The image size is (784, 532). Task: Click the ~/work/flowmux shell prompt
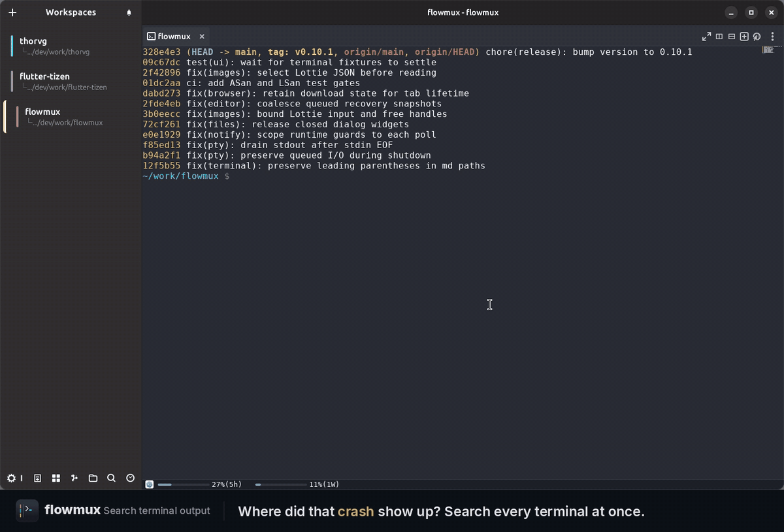(186, 176)
